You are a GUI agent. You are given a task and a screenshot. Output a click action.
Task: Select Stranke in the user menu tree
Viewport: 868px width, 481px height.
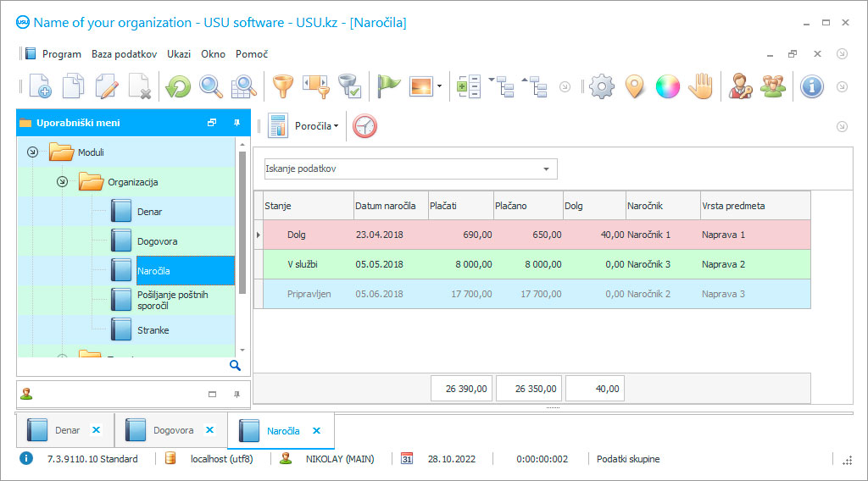click(x=153, y=330)
